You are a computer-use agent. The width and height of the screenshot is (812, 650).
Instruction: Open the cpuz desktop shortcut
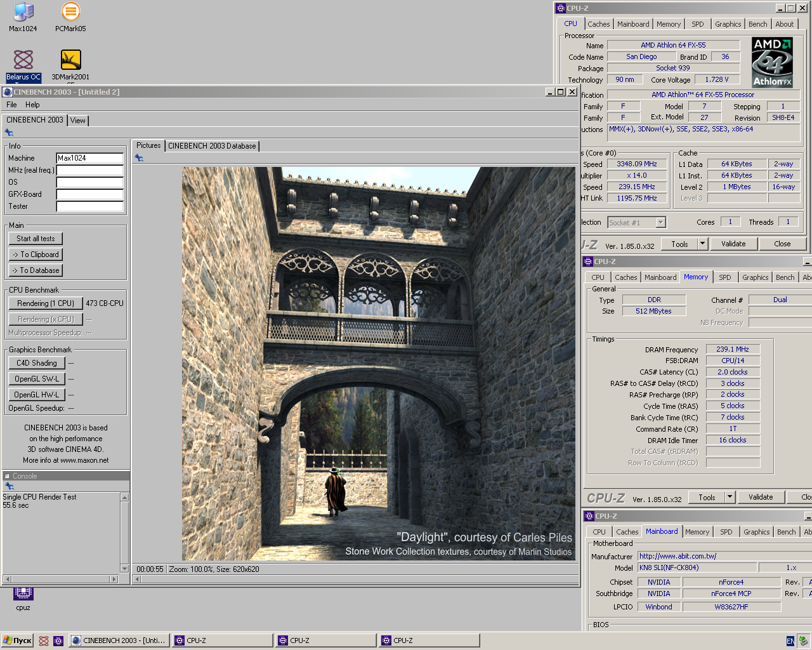click(23, 599)
